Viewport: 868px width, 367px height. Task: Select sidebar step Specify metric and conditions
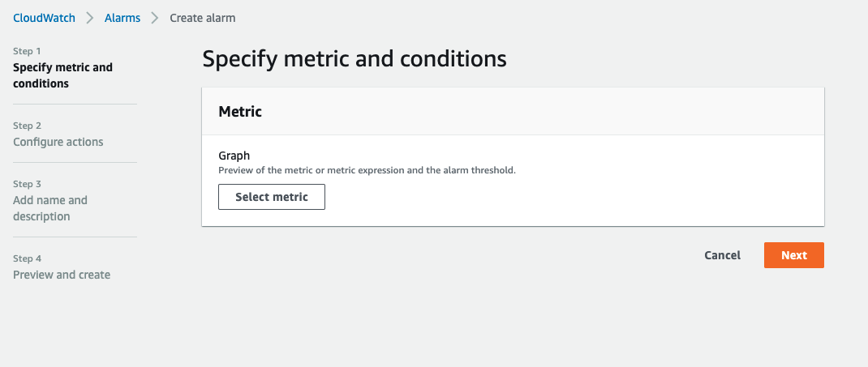(x=62, y=75)
